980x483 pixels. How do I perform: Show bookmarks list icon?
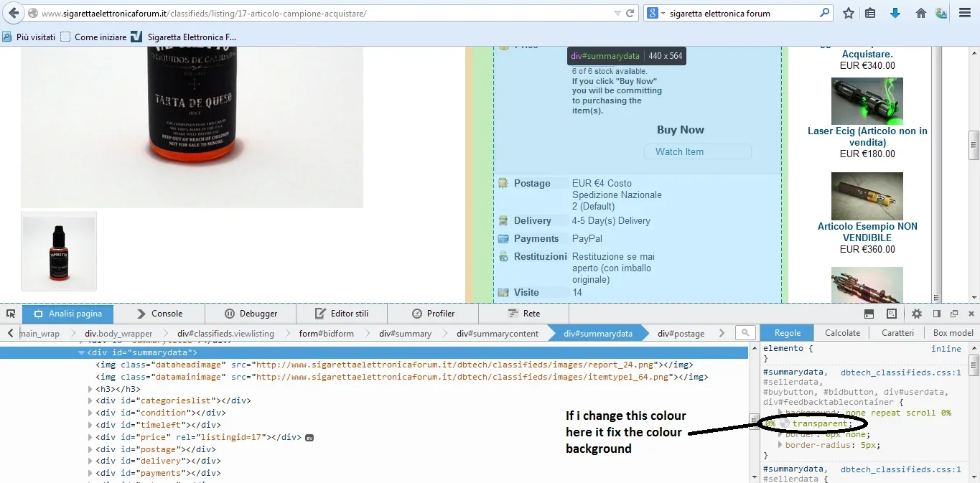pyautogui.click(x=870, y=13)
